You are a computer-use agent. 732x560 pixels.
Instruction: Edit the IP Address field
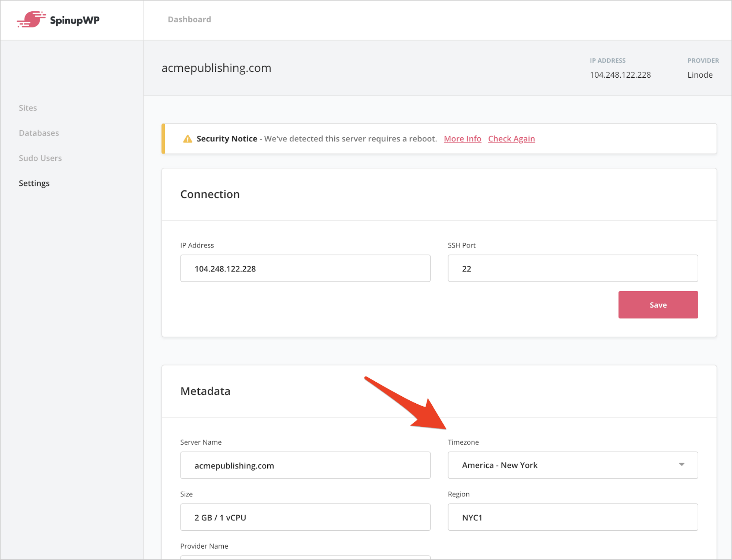[x=305, y=268]
